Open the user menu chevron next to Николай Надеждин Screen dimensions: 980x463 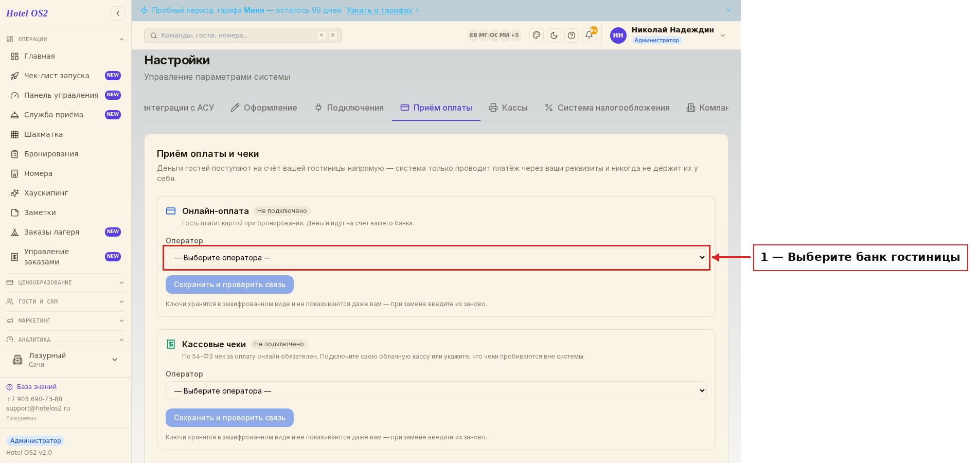pos(723,35)
